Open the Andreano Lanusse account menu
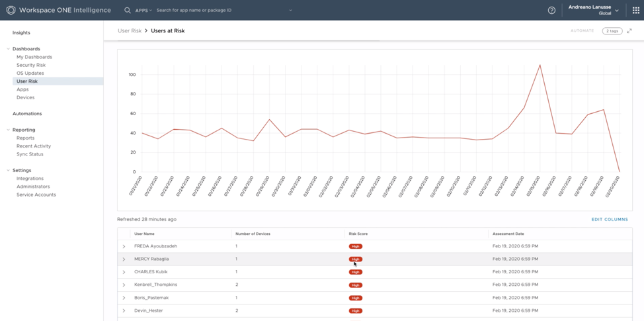644x321 pixels. pos(593,10)
